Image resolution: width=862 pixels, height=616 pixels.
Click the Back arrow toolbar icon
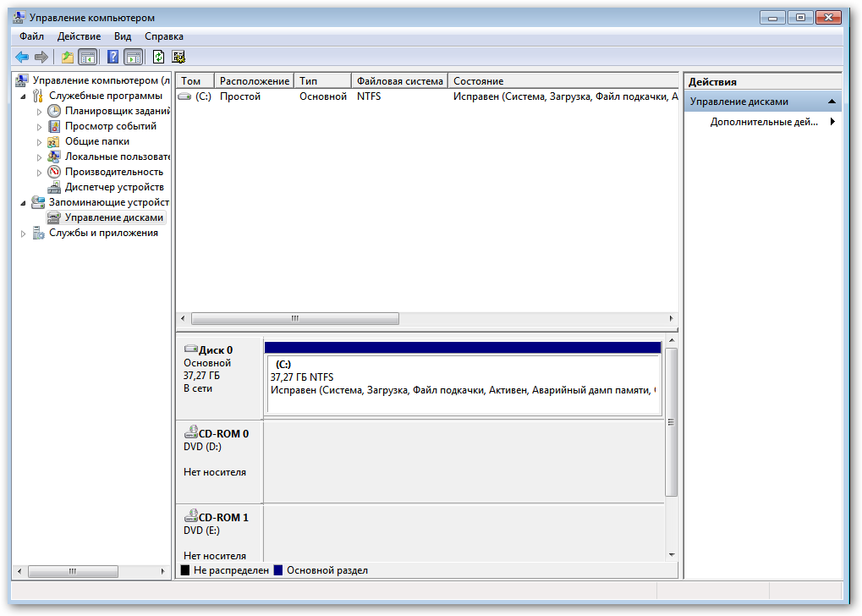(x=22, y=57)
